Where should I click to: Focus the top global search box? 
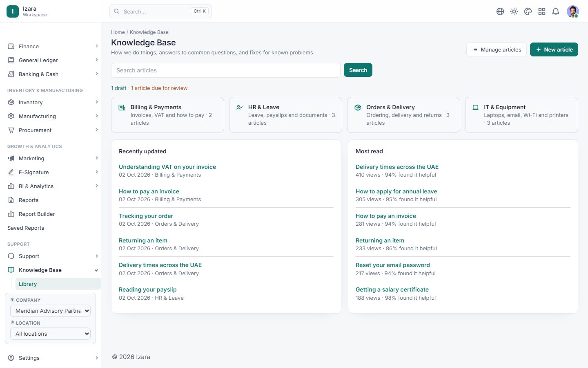point(160,11)
